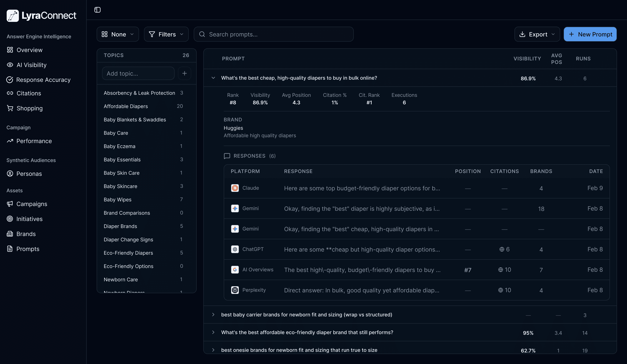The height and width of the screenshot is (364, 627).
Task: Click the ChatGPT platform icon
Action: [x=235, y=249]
